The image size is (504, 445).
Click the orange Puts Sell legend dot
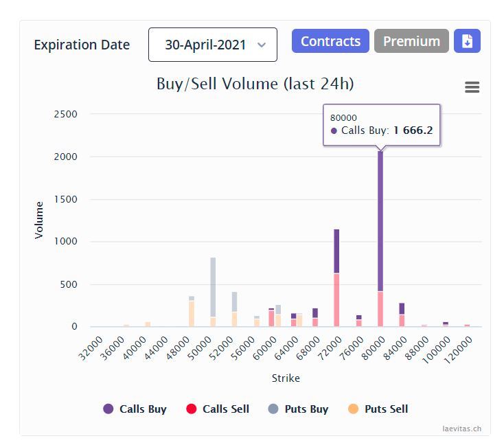[354, 409]
